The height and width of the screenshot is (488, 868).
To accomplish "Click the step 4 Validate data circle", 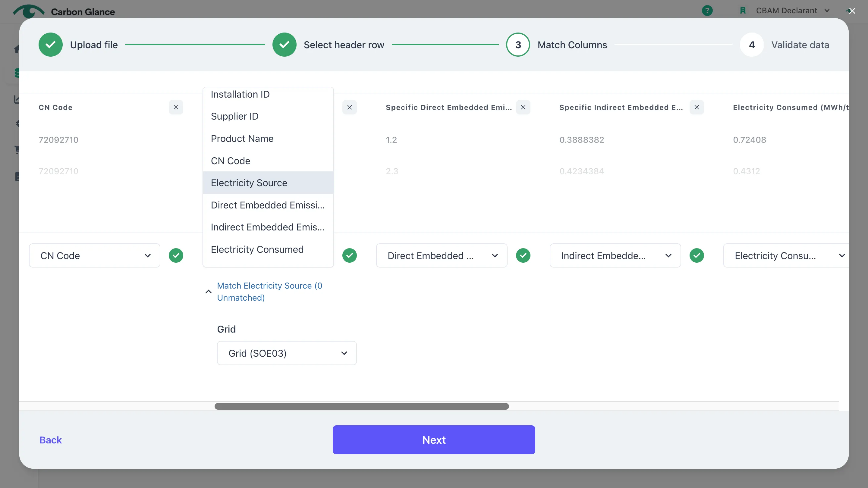I will (x=752, y=45).
